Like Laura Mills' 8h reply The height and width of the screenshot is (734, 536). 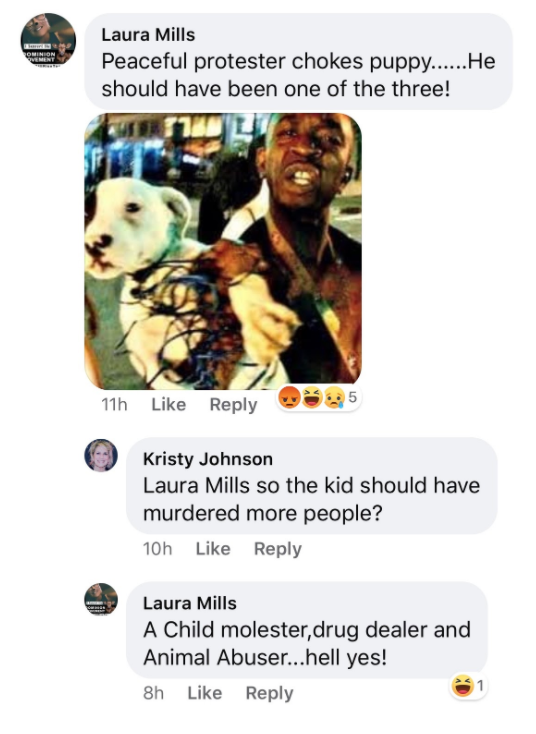pos(205,693)
